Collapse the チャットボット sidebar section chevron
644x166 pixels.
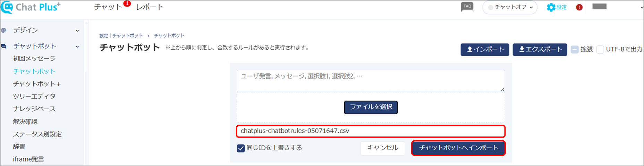pyautogui.click(x=77, y=47)
